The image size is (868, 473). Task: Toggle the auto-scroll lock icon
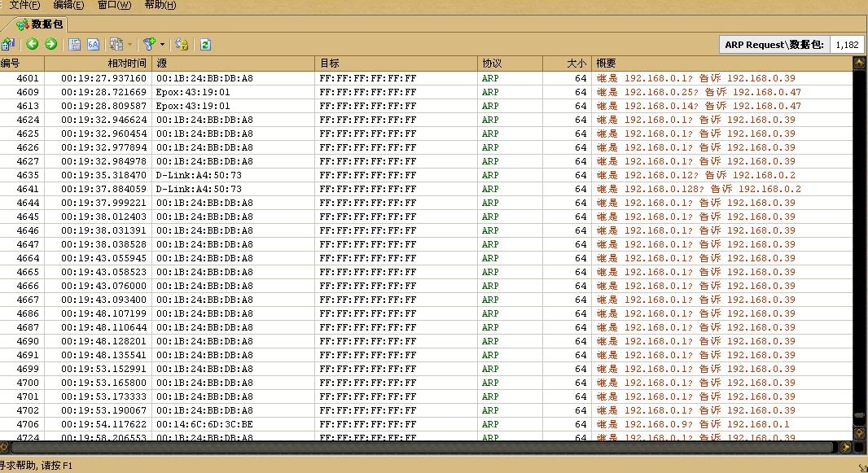pyautogui.click(x=182, y=44)
